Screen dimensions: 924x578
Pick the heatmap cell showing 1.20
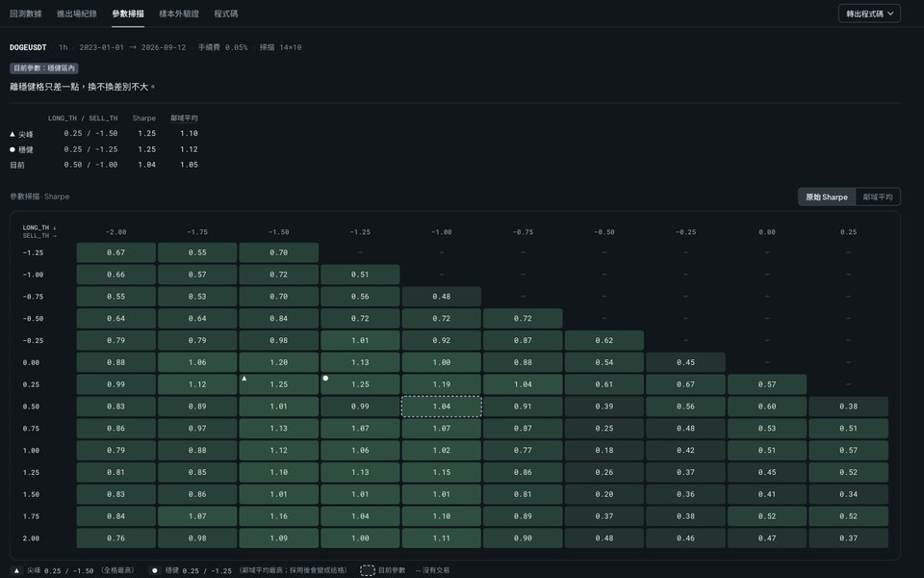click(279, 362)
